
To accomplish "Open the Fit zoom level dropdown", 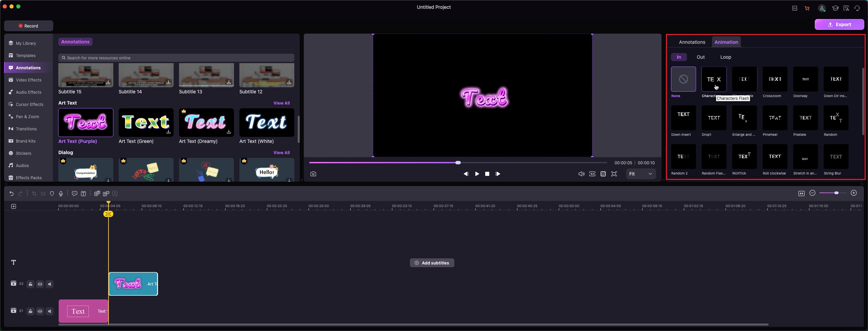I will click(640, 173).
